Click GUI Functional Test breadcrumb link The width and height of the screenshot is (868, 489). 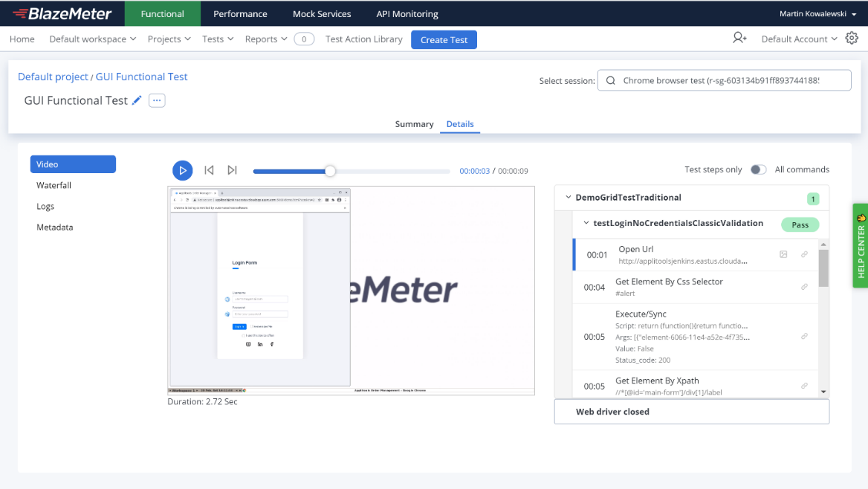tap(141, 77)
